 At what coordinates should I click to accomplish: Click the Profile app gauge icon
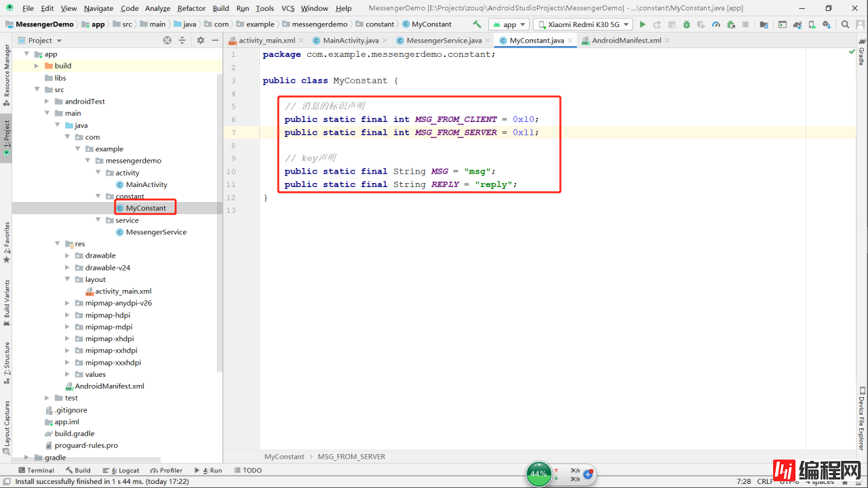click(716, 24)
